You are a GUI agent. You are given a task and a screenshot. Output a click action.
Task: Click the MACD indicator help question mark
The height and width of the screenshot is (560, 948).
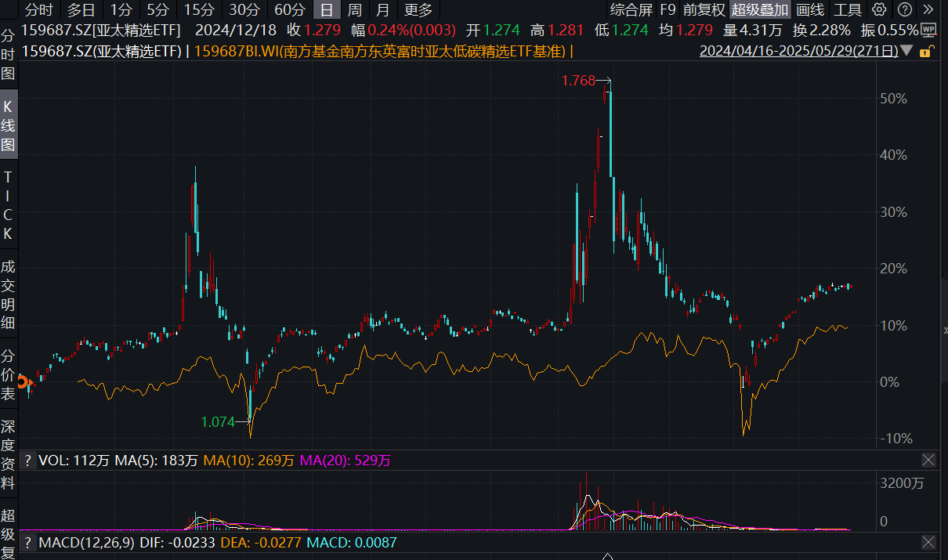[x=27, y=542]
